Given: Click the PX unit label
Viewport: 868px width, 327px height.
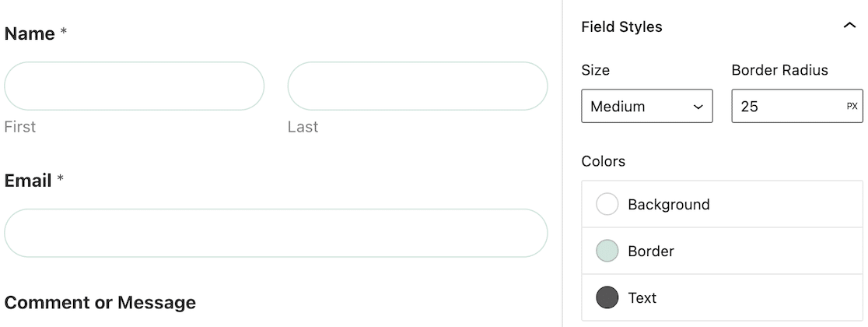Looking at the screenshot, I should [852, 107].
